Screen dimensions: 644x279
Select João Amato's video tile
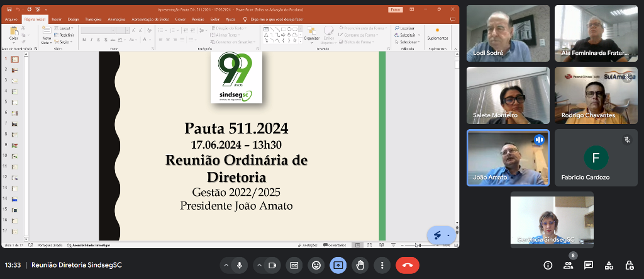point(508,157)
